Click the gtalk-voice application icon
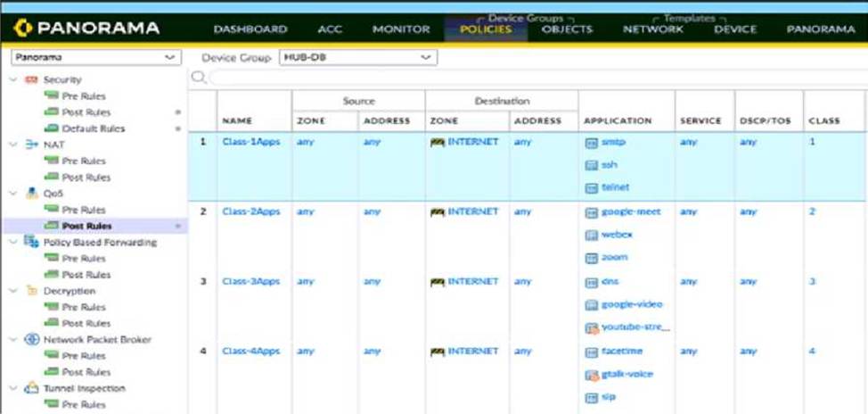 [x=592, y=376]
